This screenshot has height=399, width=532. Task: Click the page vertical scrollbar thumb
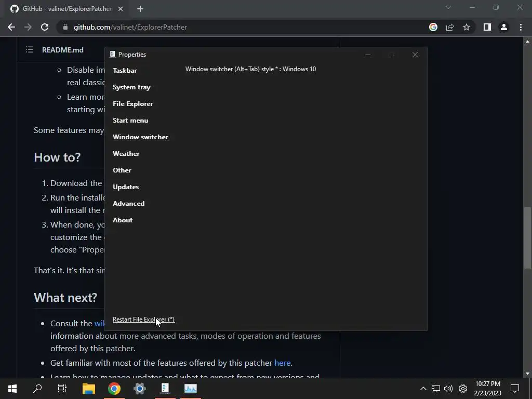pyautogui.click(x=527, y=237)
